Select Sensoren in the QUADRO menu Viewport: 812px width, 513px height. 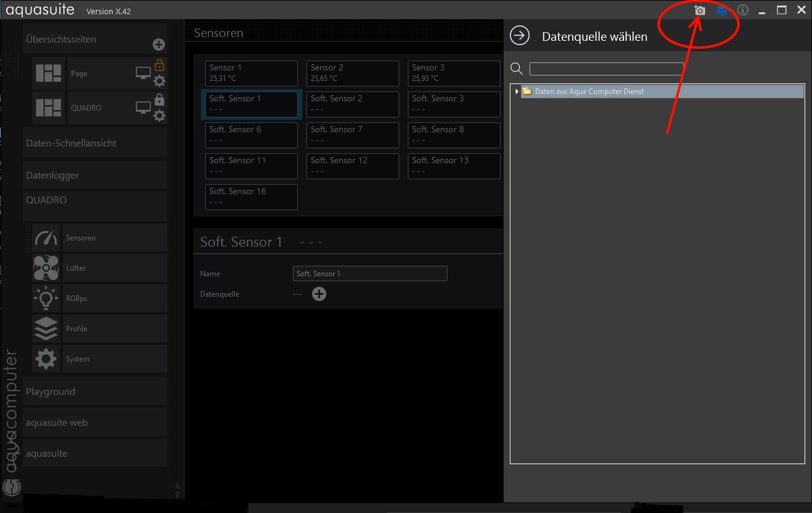coord(114,238)
